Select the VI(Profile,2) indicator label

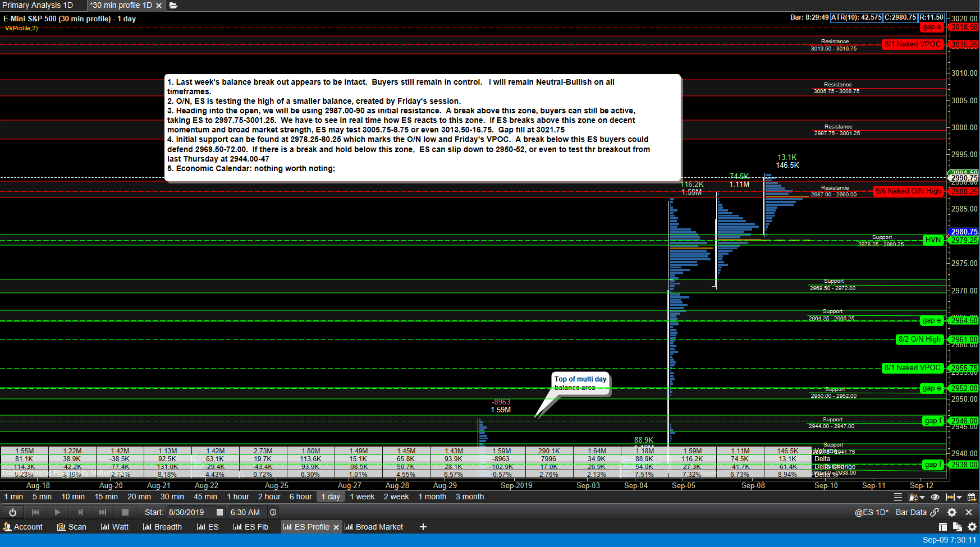[x=21, y=28]
